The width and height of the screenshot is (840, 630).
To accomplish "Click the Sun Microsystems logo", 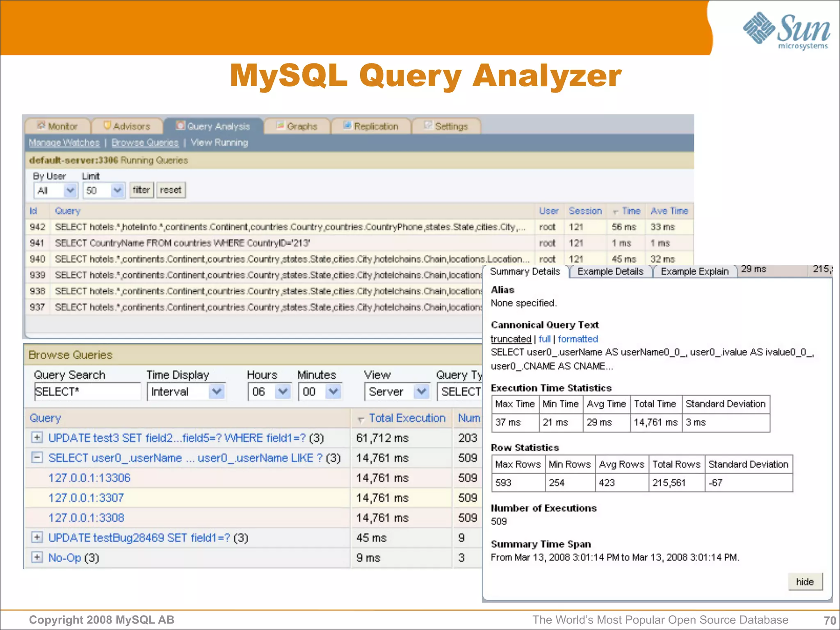I will tap(787, 31).
